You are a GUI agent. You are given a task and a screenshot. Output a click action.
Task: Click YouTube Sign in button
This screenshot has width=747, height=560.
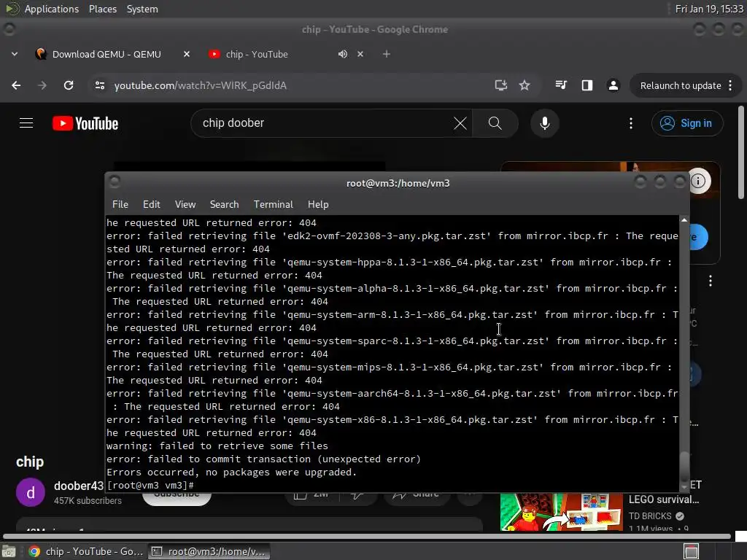[687, 123]
